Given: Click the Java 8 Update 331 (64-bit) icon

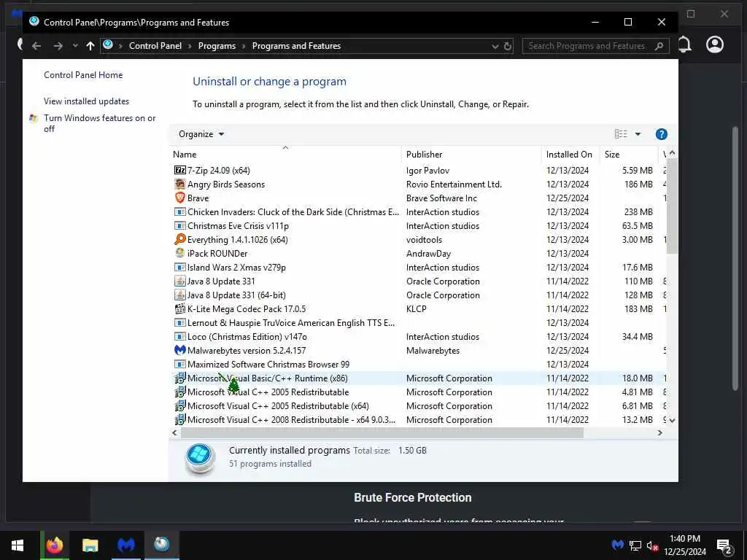Looking at the screenshot, I should [x=179, y=295].
